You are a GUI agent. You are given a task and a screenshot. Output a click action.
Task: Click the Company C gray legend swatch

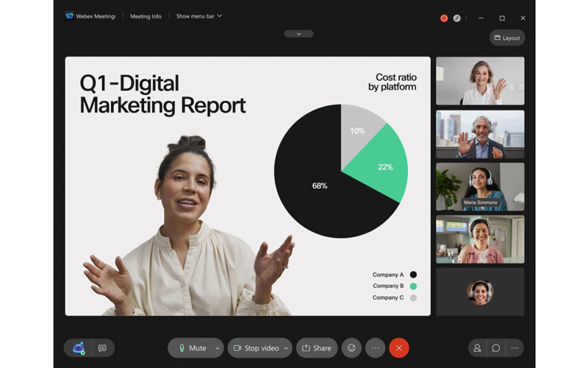(x=413, y=298)
